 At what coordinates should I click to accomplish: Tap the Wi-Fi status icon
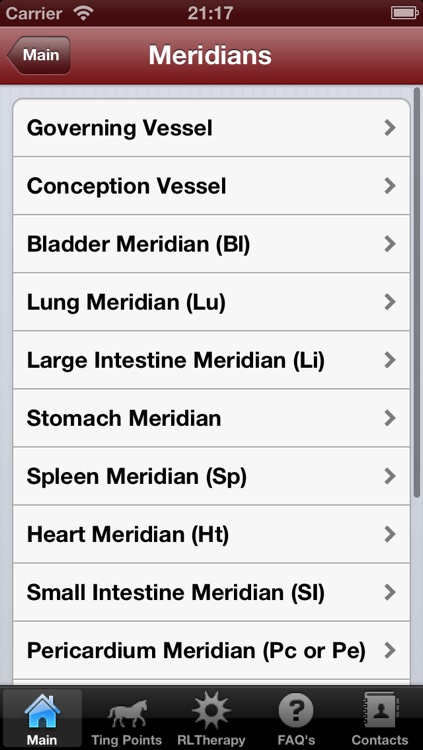(x=84, y=13)
